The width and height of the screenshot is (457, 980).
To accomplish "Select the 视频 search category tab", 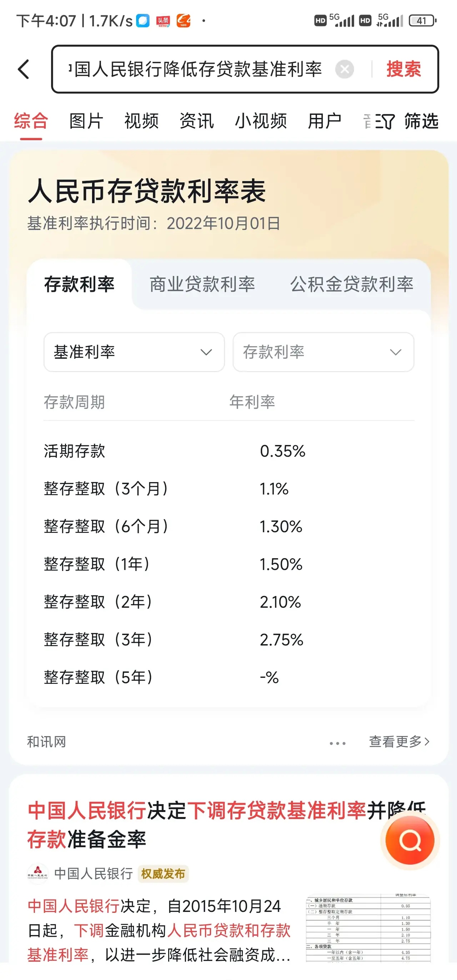I will pyautogui.click(x=141, y=122).
